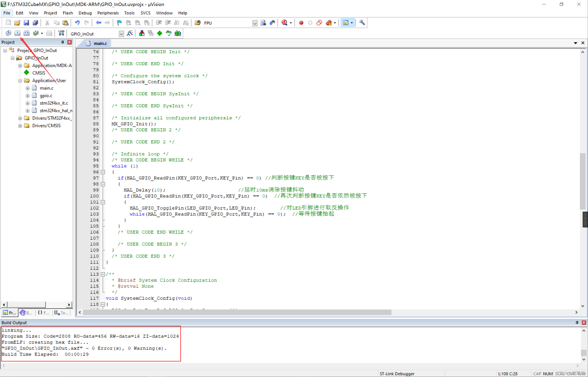Undo the last edit
This screenshot has height=377, width=588.
(77, 23)
